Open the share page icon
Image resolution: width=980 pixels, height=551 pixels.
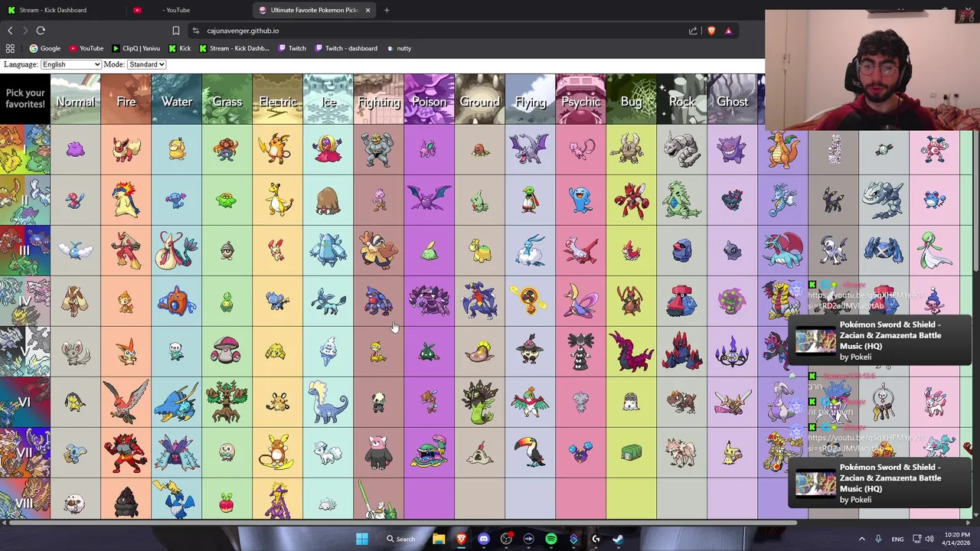coord(693,31)
